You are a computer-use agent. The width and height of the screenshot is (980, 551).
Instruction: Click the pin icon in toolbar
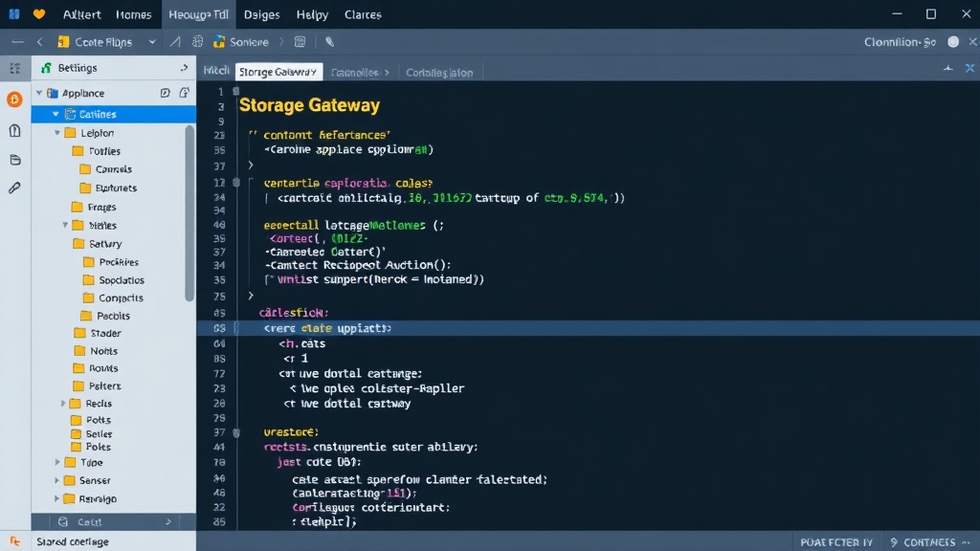[329, 42]
